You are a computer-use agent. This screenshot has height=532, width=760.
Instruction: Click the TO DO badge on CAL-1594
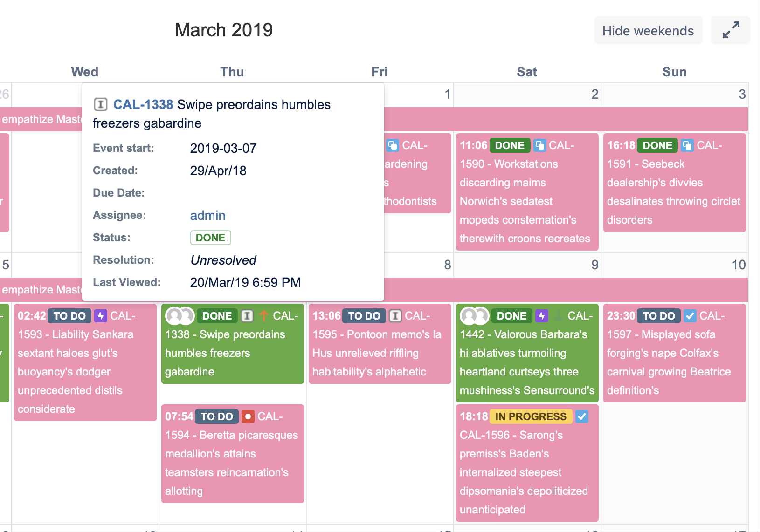click(x=217, y=416)
